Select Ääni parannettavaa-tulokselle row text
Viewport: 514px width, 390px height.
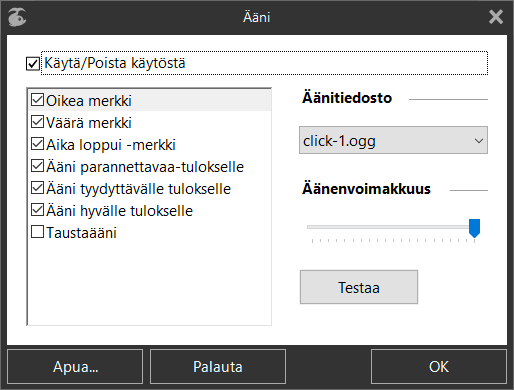145,167
